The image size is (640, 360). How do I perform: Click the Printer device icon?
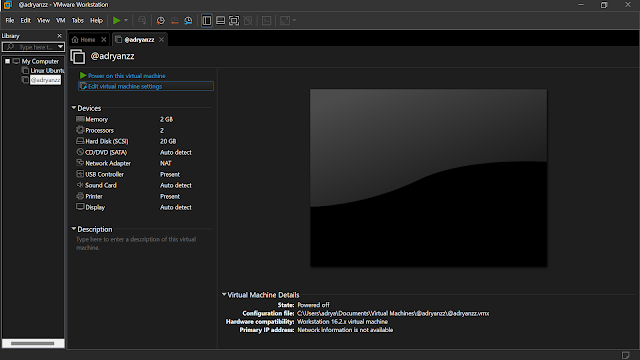pos(80,196)
